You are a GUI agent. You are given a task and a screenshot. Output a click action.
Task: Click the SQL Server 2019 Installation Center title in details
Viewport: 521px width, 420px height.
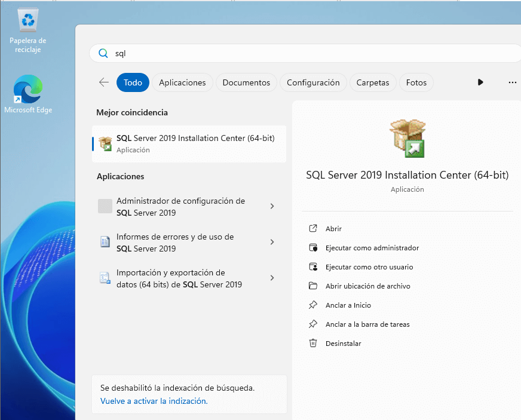click(407, 175)
